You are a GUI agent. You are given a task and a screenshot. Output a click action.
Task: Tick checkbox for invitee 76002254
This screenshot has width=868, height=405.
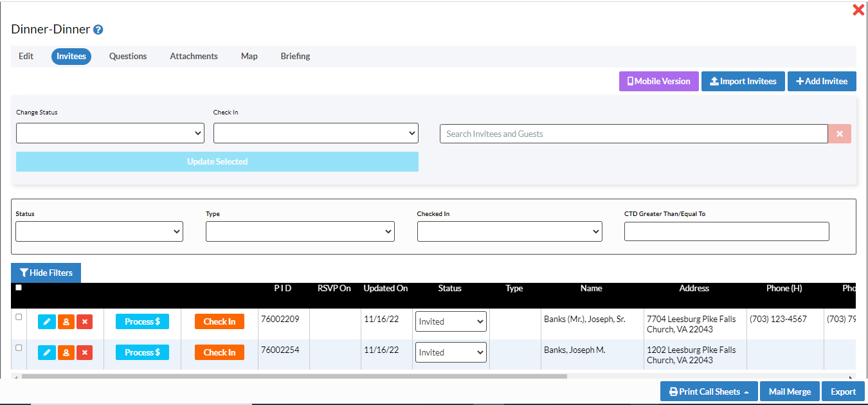(x=19, y=348)
